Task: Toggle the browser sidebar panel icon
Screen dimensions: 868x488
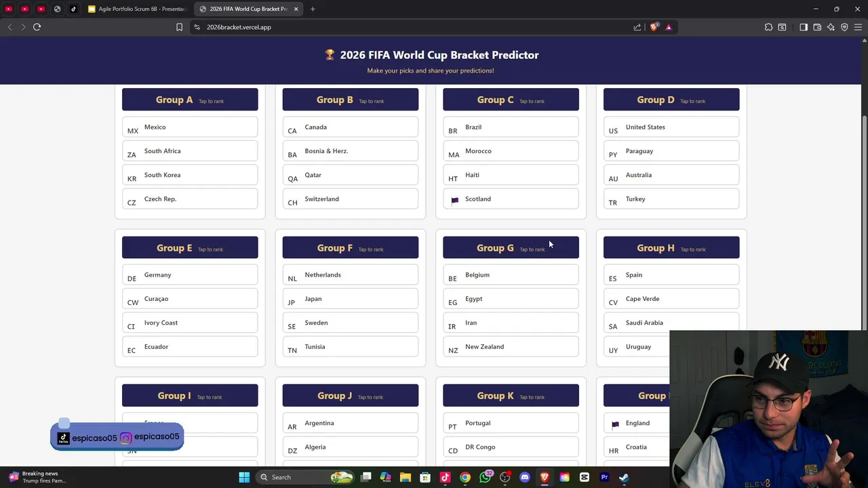Action: click(x=804, y=27)
